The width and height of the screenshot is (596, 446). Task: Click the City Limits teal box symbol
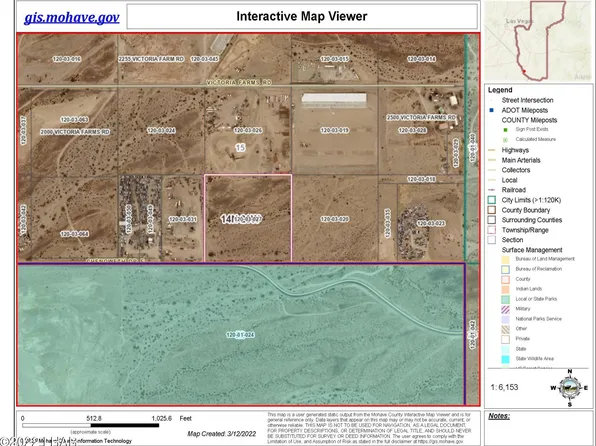pyautogui.click(x=492, y=200)
